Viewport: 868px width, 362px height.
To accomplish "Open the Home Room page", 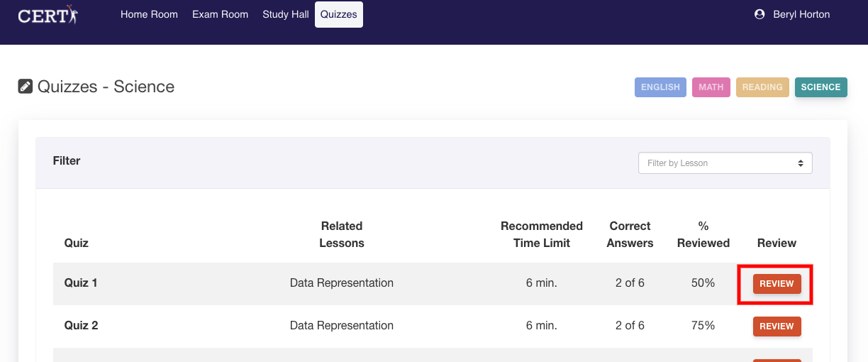I will click(149, 14).
